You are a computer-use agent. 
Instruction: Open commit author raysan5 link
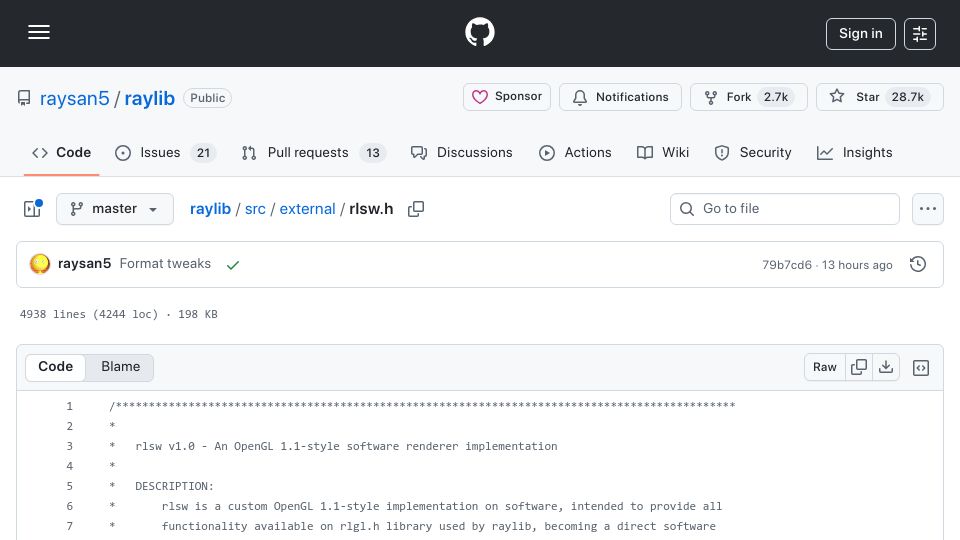(x=84, y=263)
